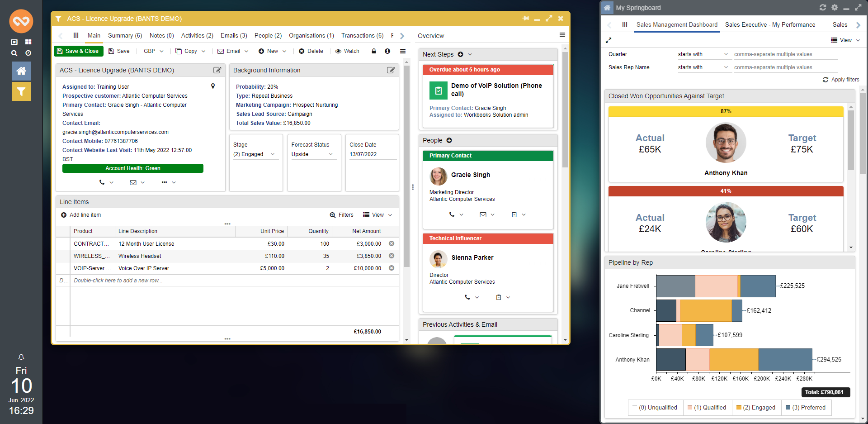Open the search magnifier in left sidebar
The image size is (868, 424).
[x=14, y=53]
